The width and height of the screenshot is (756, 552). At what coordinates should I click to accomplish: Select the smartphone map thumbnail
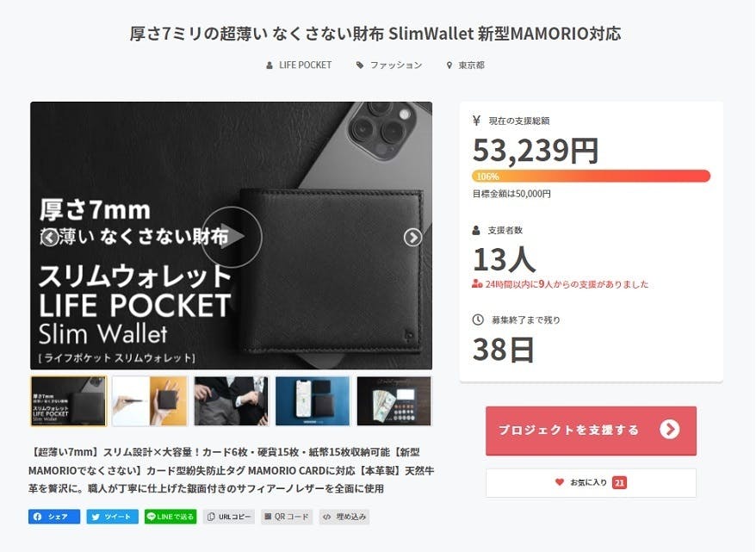pyautogui.click(x=313, y=401)
